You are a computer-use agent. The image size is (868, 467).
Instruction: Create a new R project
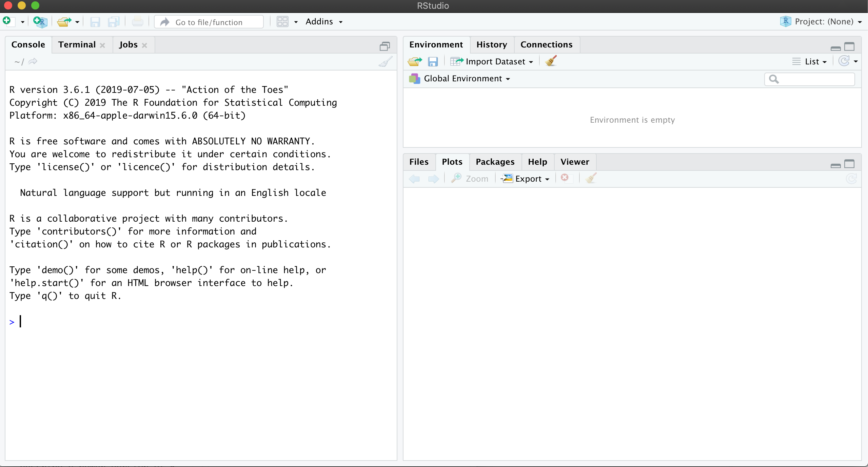tap(40, 22)
